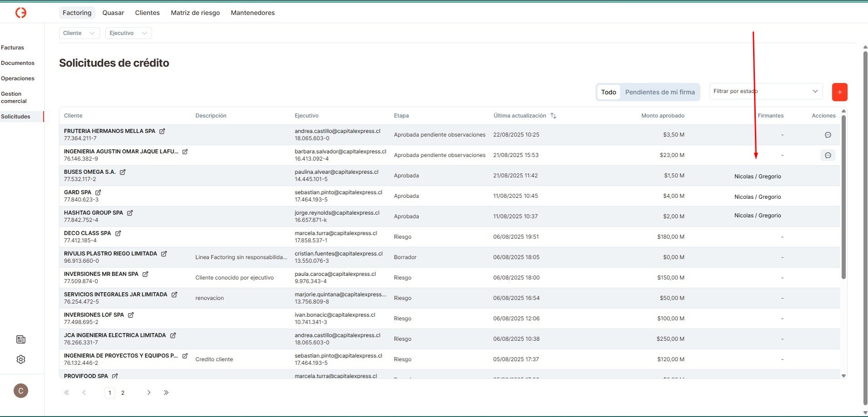Select the Todo filter toggle
Image resolution: width=868 pixels, height=417 pixels.
[608, 92]
